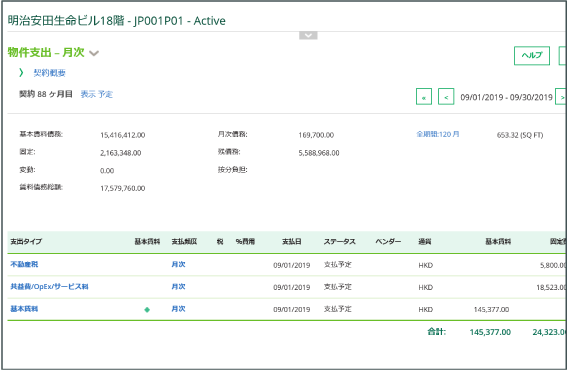Click 月次 frequency in 基本賃料 row

click(x=178, y=309)
